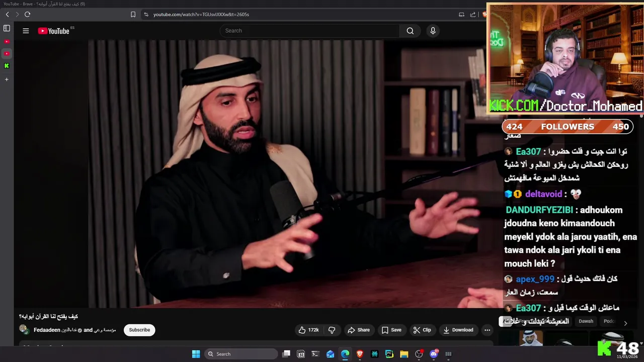Open picture-in-picture icon in address bar
Screen dimensions: 644x362
(x=461, y=15)
